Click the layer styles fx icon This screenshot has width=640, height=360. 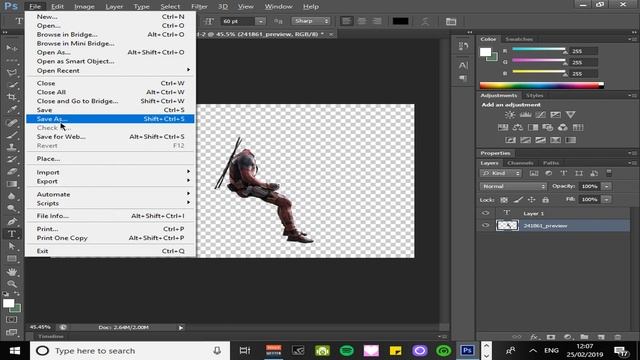tap(534, 337)
